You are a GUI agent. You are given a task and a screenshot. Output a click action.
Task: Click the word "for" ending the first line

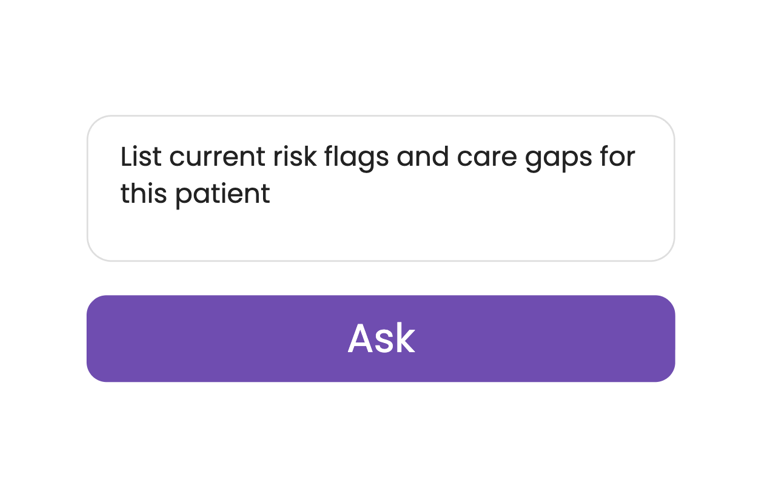tap(617, 158)
